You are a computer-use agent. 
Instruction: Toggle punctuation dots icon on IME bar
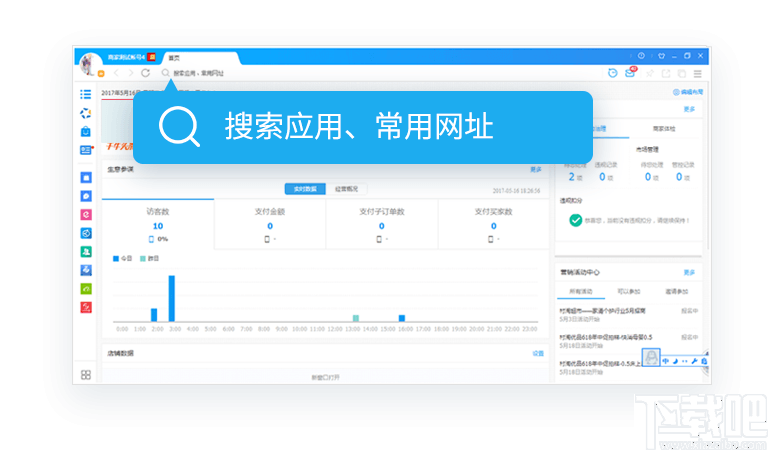(x=685, y=361)
